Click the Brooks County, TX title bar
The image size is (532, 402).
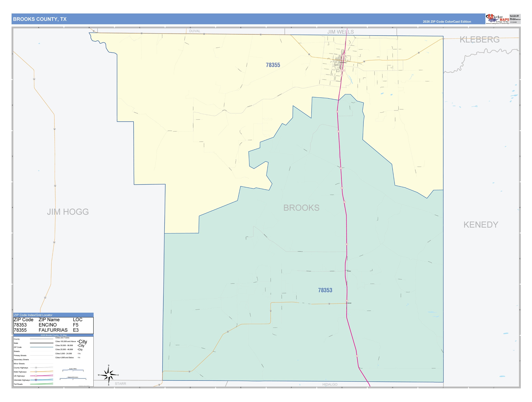(248, 19)
